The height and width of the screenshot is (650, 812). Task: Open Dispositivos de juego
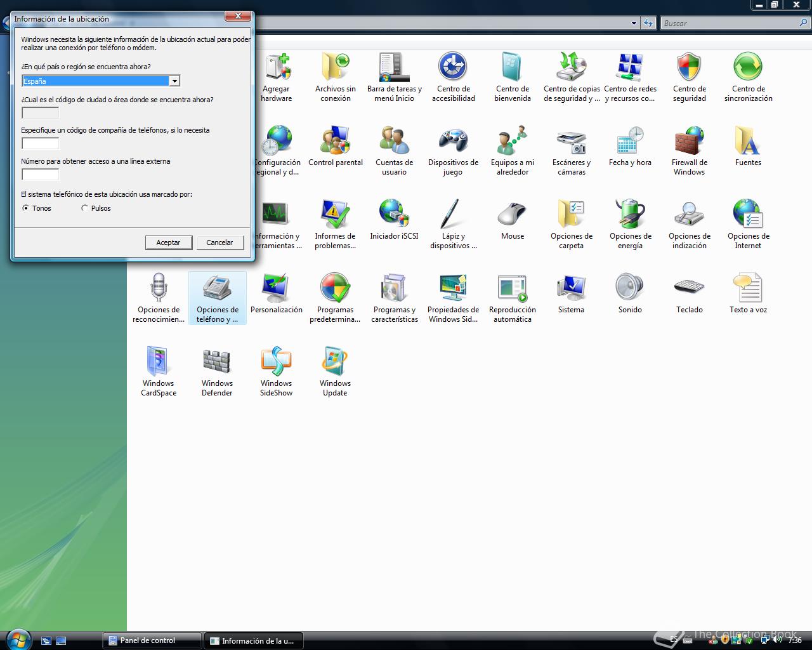[453, 151]
